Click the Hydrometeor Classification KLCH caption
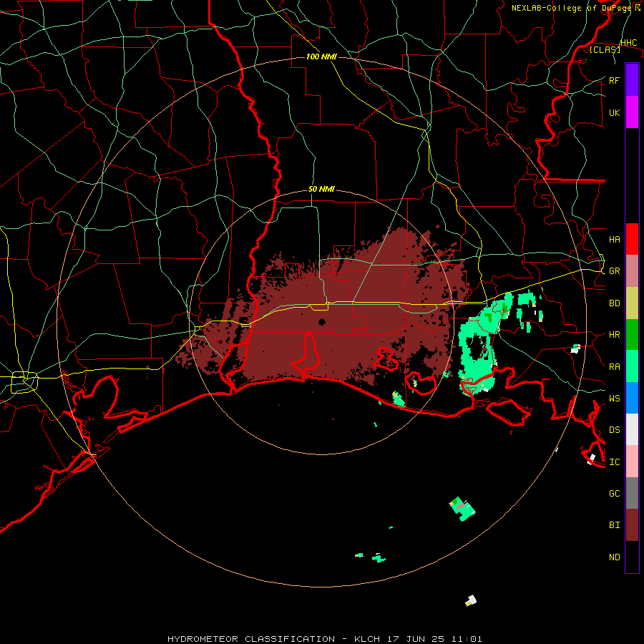 pyautogui.click(x=324, y=639)
